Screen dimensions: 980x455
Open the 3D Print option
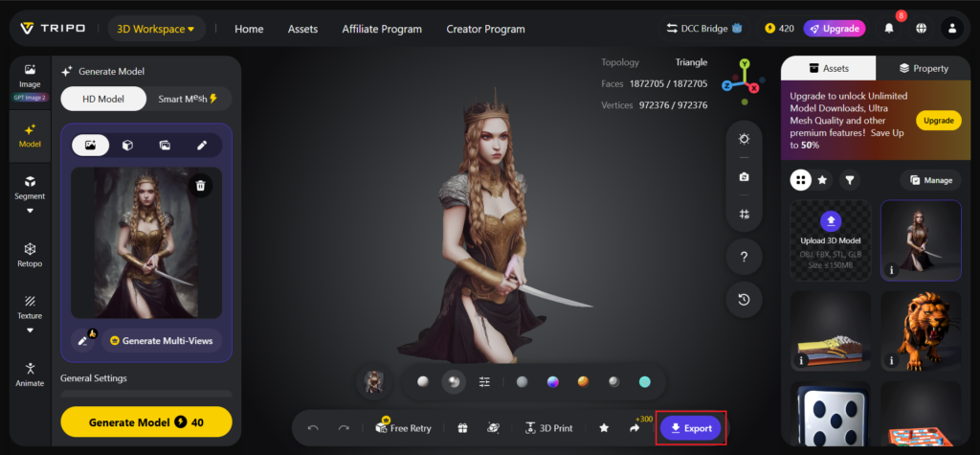click(x=548, y=428)
